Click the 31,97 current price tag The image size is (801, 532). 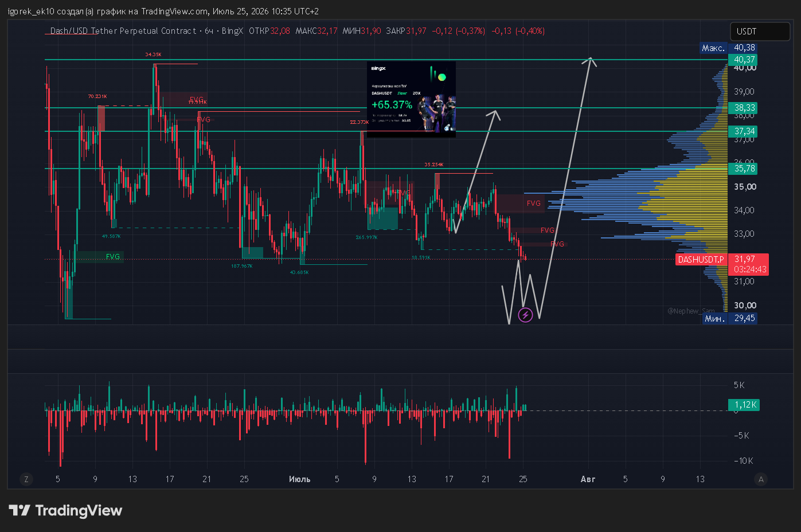pos(745,259)
